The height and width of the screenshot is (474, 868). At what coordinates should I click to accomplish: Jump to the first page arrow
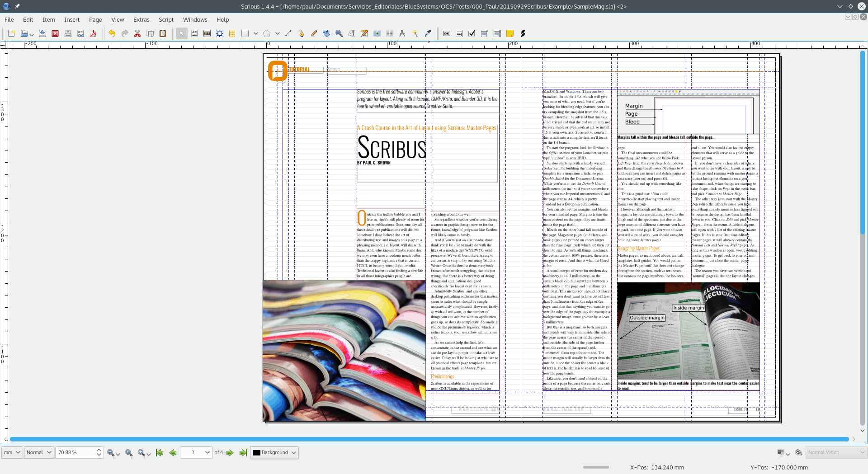point(160,452)
